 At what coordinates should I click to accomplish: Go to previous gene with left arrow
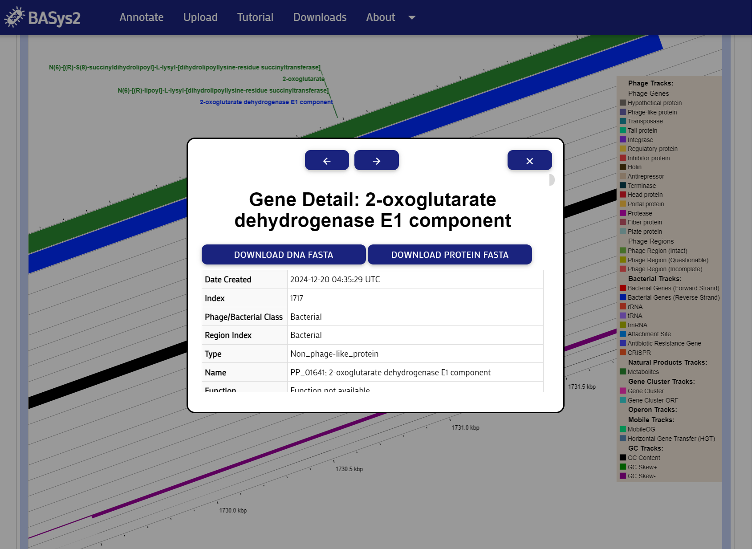point(326,160)
